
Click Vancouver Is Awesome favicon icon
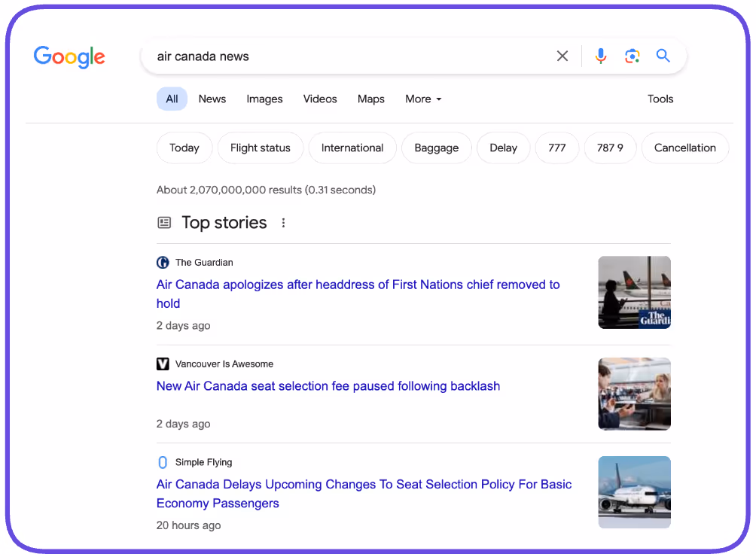[163, 364]
